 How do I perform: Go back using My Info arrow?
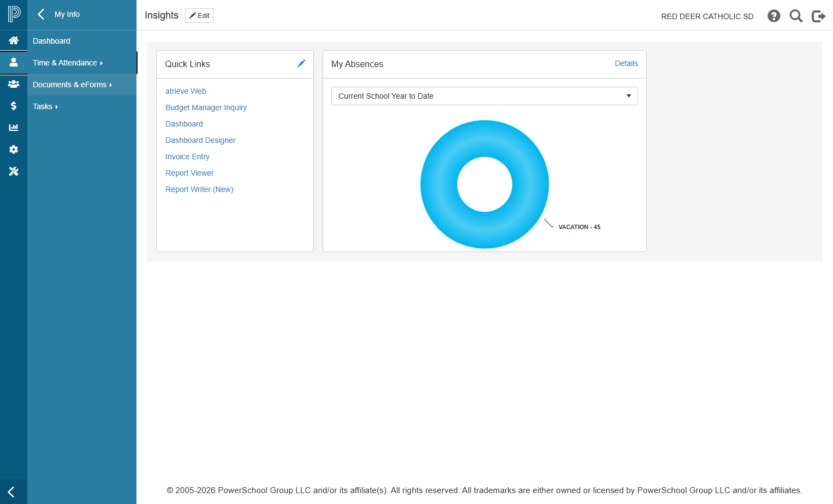41,14
